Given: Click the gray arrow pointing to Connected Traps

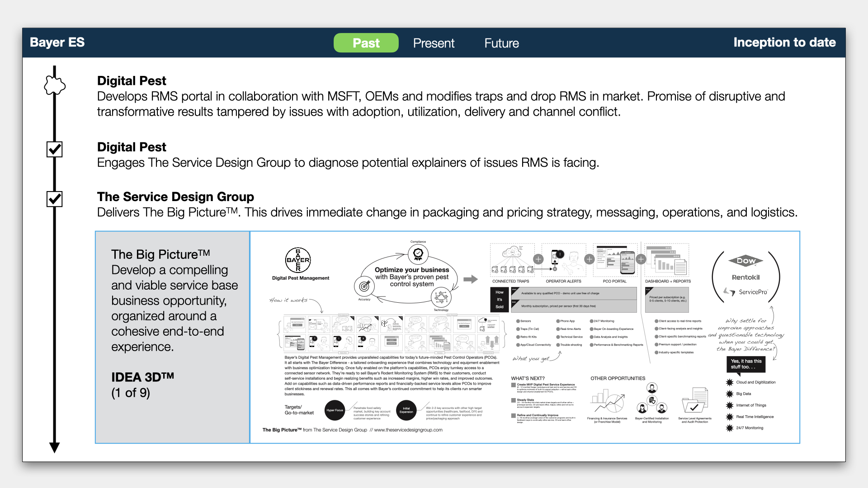Looking at the screenshot, I should click(471, 279).
